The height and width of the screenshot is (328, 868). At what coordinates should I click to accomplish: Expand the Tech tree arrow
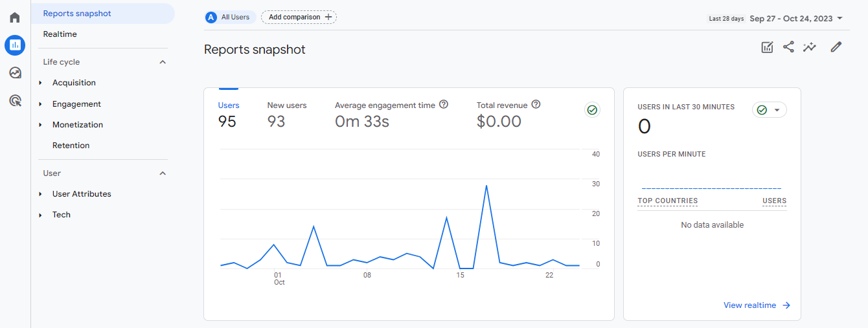pyautogui.click(x=40, y=215)
